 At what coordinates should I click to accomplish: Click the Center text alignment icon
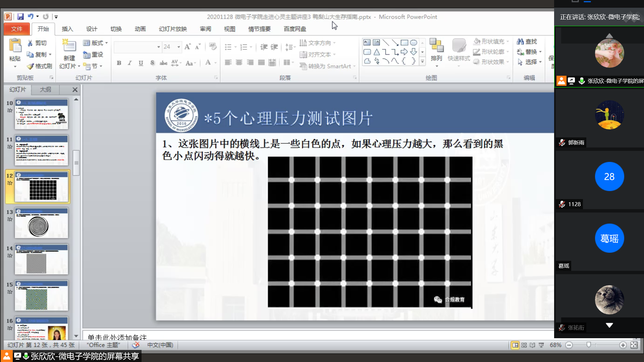coord(239,63)
